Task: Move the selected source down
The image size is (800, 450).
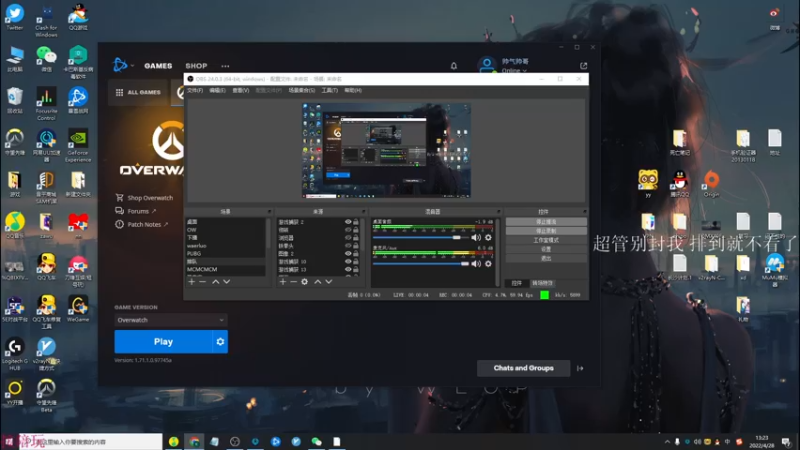Action: pyautogui.click(x=329, y=282)
